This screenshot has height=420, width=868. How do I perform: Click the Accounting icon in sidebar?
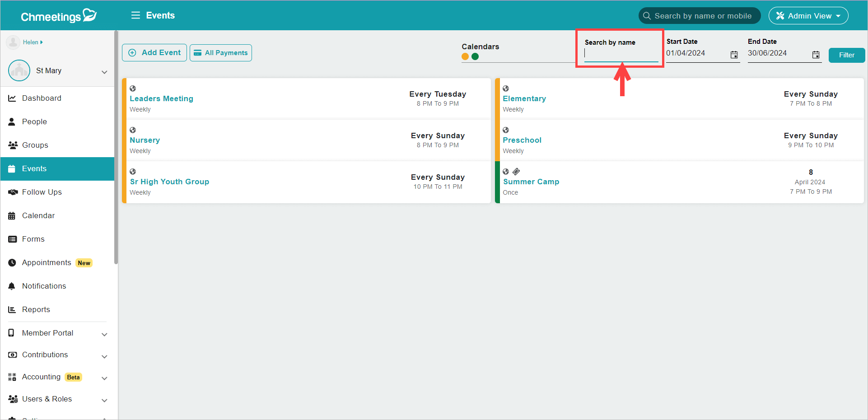point(12,377)
